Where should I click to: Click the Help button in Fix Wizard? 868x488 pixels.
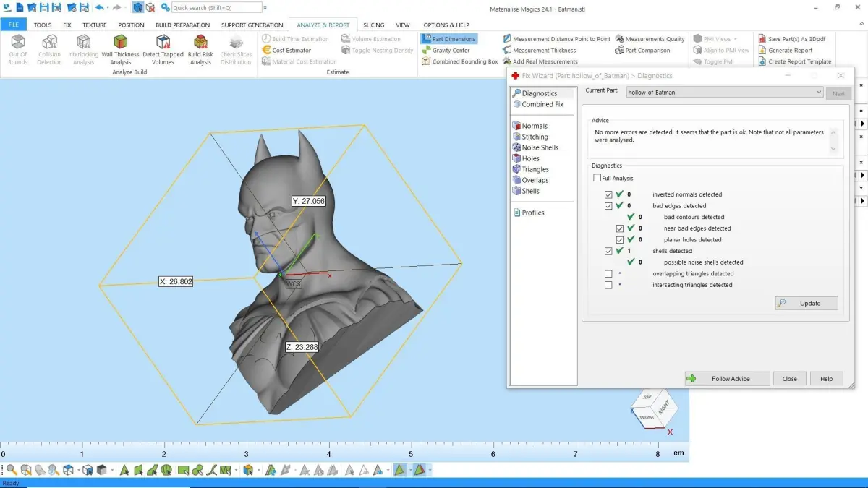tap(826, 378)
